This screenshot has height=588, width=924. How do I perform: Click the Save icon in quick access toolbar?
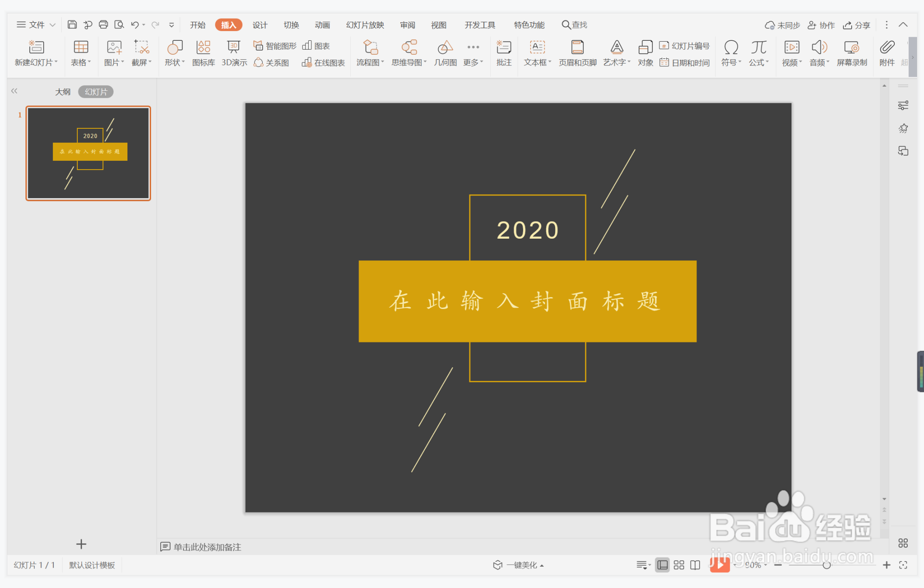click(72, 25)
